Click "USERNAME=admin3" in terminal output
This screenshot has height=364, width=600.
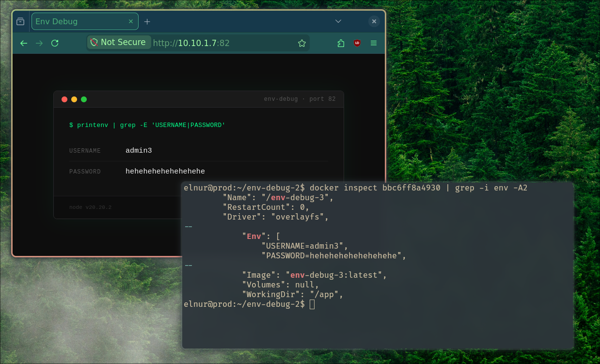pyautogui.click(x=305, y=246)
